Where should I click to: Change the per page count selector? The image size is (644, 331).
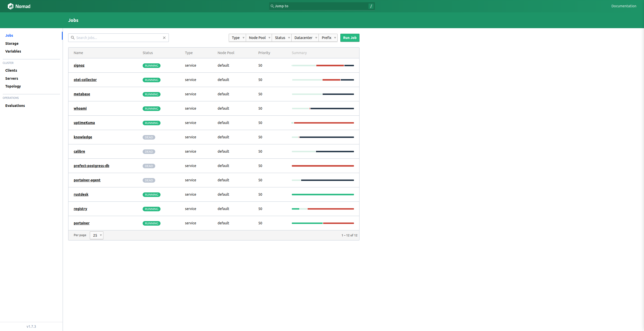[x=97, y=235]
